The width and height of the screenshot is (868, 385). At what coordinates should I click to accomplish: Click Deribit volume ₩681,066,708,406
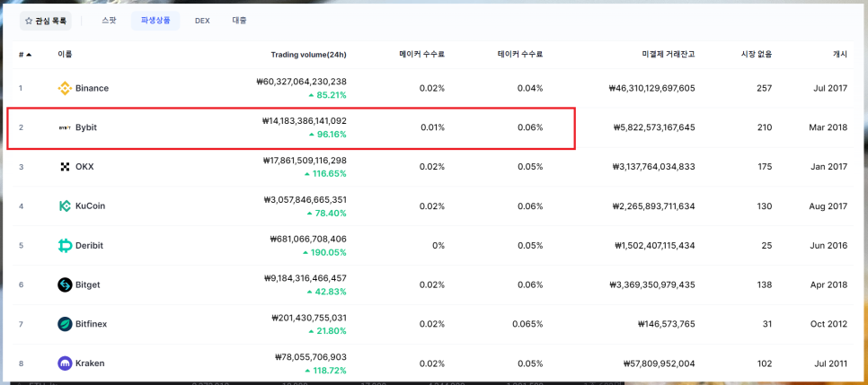pyautogui.click(x=308, y=239)
